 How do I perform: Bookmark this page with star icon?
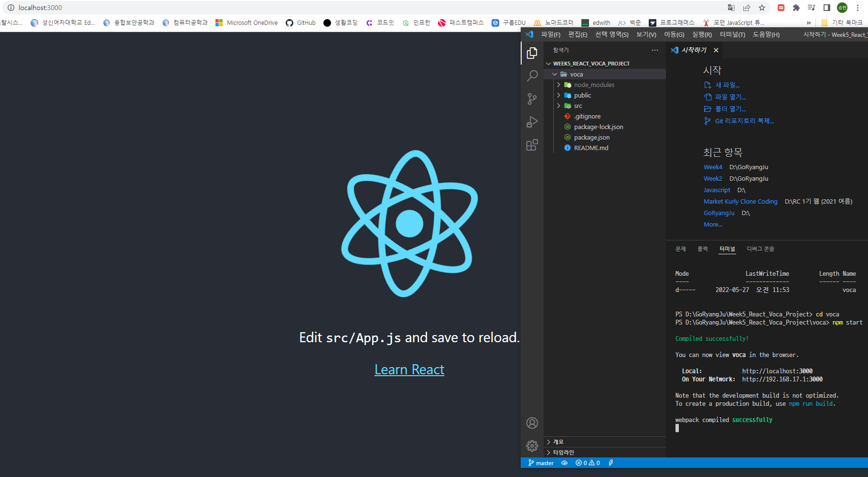tap(762, 8)
